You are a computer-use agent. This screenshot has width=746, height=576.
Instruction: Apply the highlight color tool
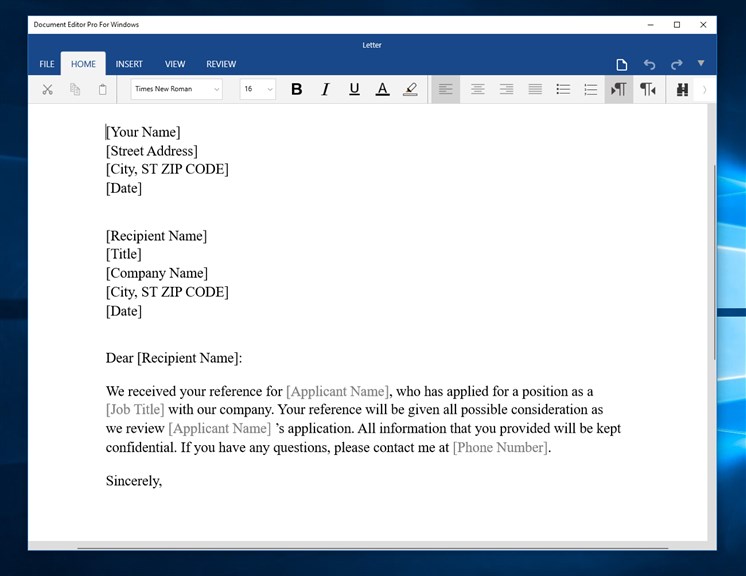(x=410, y=89)
